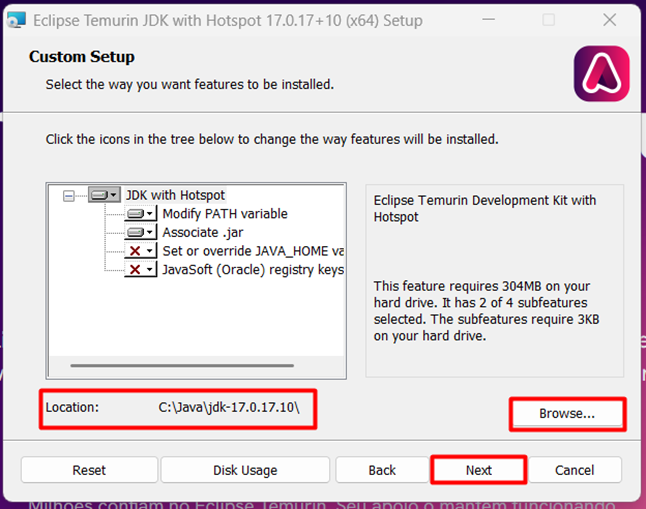Click the Adoptium logo in the header

click(601, 73)
